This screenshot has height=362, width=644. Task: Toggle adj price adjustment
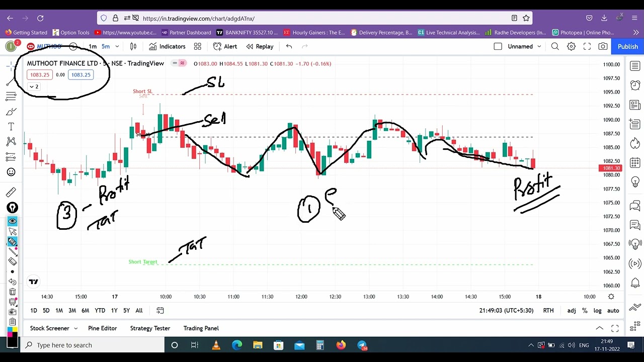(x=572, y=311)
